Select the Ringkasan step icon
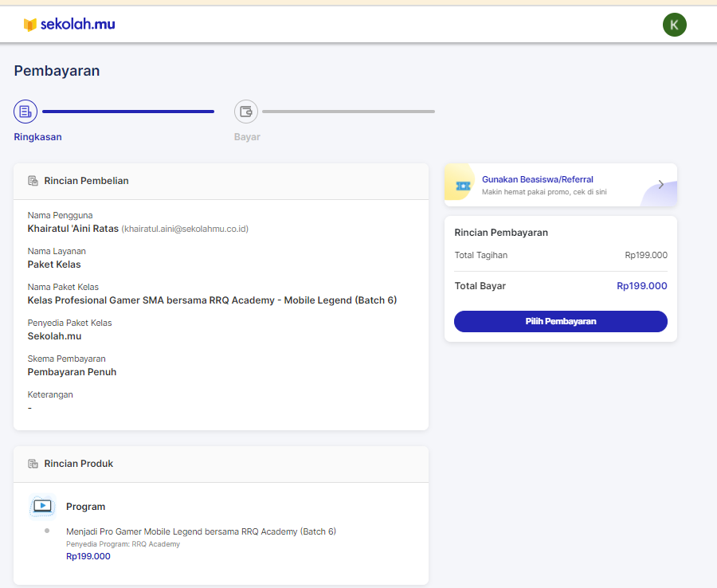Screen dimensions: 717x588 (x=25, y=112)
